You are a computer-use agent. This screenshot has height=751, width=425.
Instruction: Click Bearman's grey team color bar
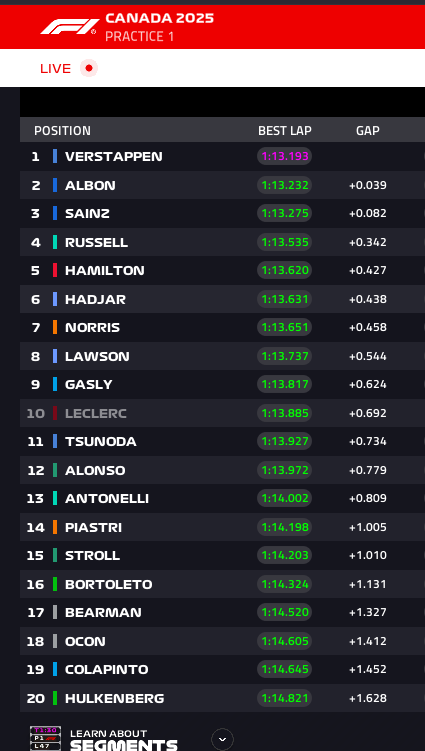pos(55,613)
